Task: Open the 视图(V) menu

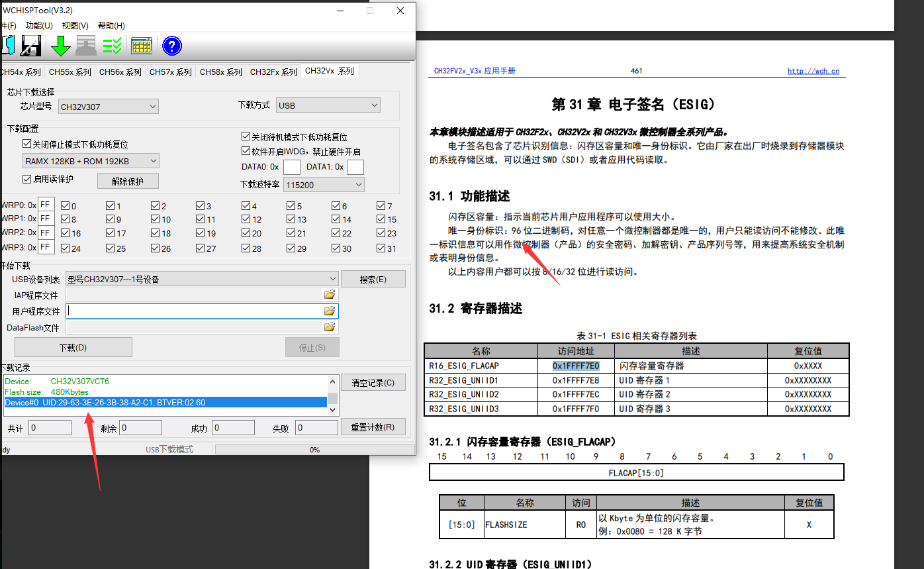Action: pos(75,26)
